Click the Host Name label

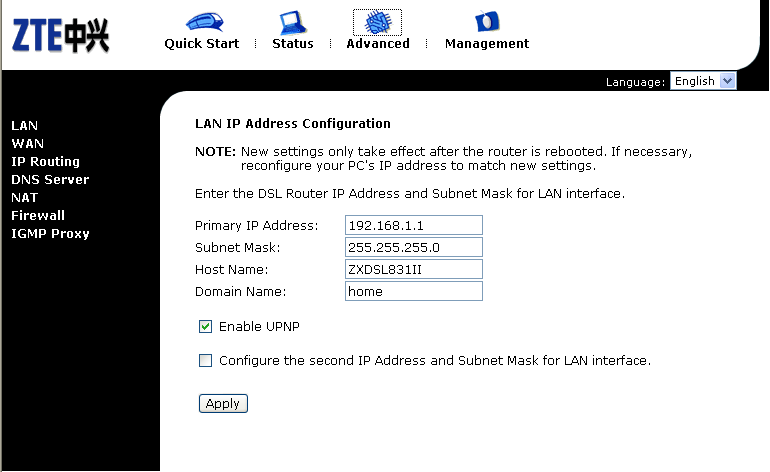(231, 270)
